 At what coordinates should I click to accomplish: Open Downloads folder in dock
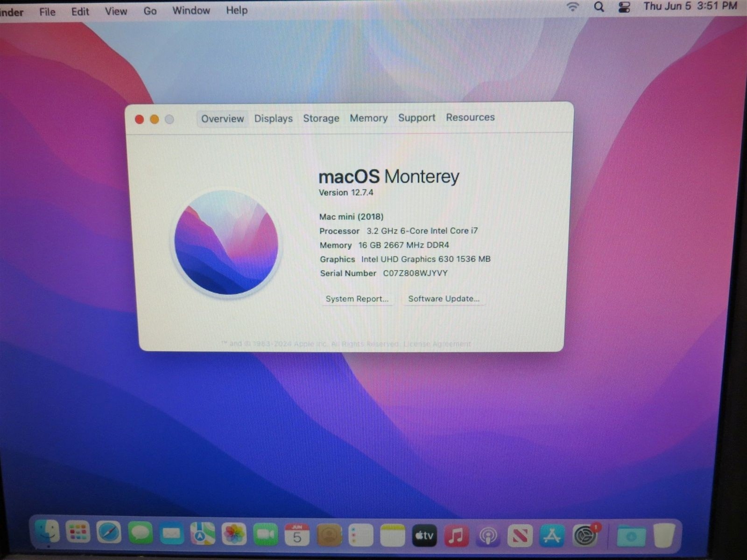pos(631,536)
